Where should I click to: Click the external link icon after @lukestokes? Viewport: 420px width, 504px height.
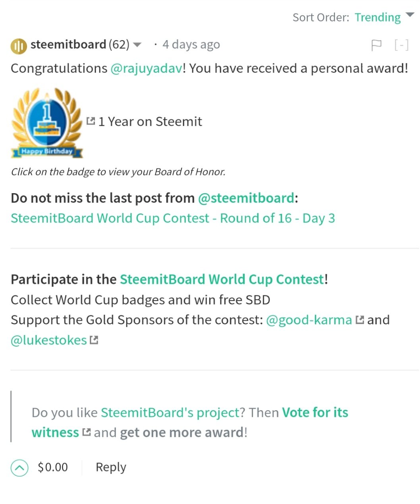click(x=94, y=340)
